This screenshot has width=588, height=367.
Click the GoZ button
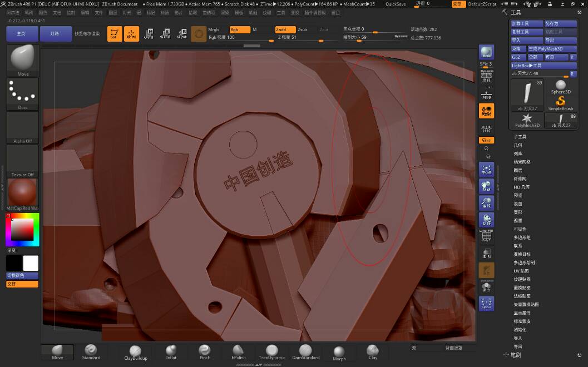tap(518, 57)
